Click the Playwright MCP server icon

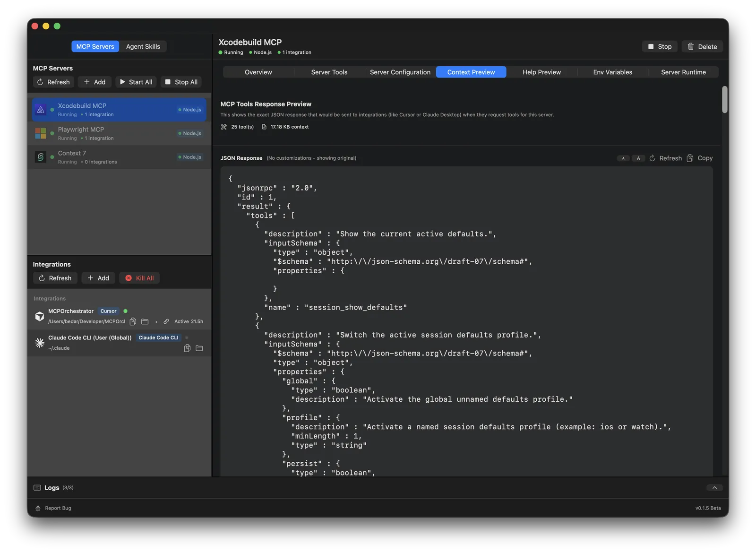coord(41,133)
